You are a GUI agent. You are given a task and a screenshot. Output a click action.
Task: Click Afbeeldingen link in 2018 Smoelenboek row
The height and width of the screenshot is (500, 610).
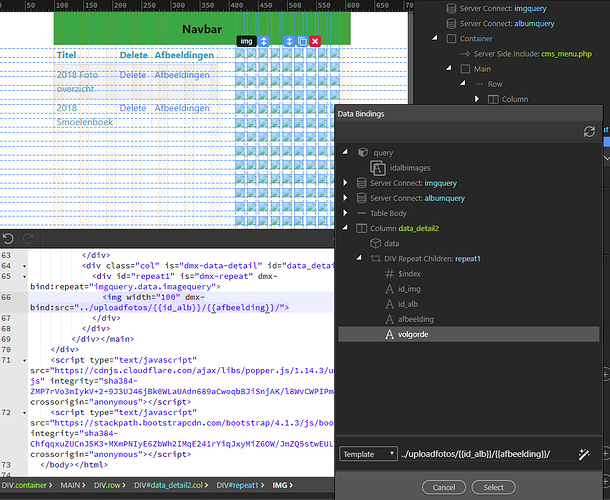tap(182, 108)
